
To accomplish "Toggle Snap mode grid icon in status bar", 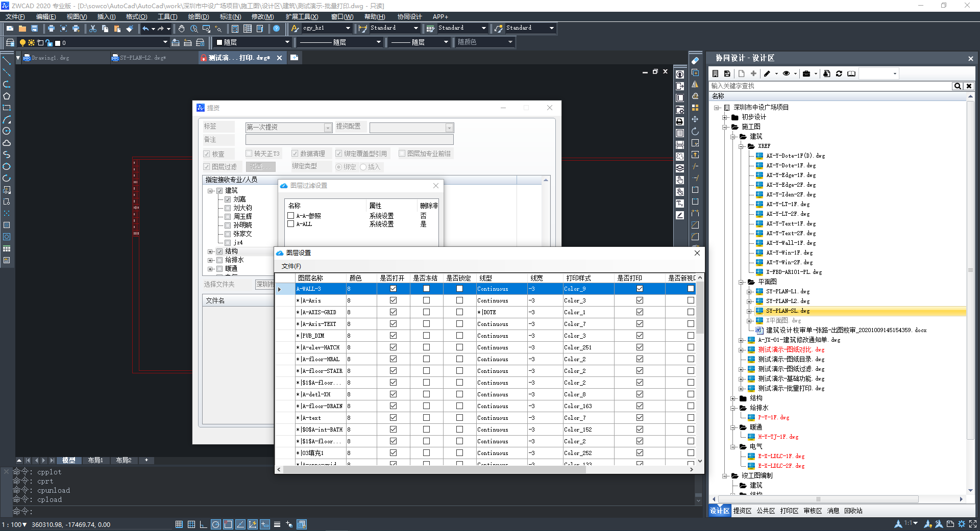I will coord(179,524).
